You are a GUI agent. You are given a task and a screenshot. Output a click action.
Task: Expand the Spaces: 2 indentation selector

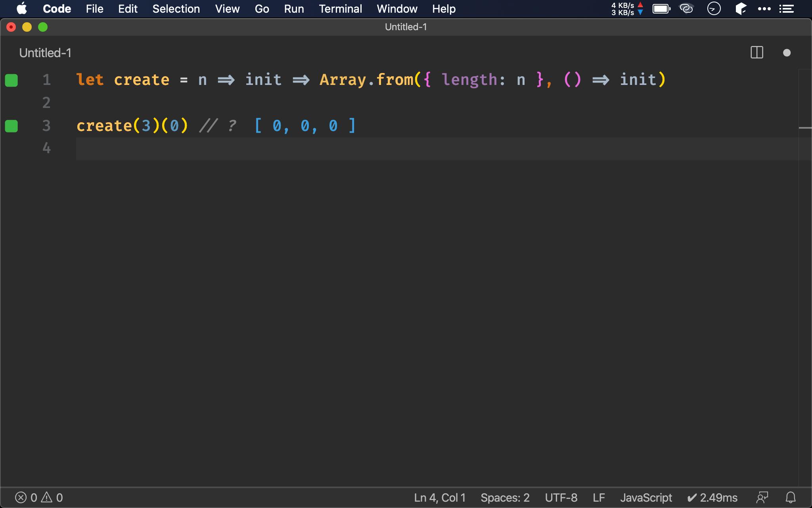[504, 497]
